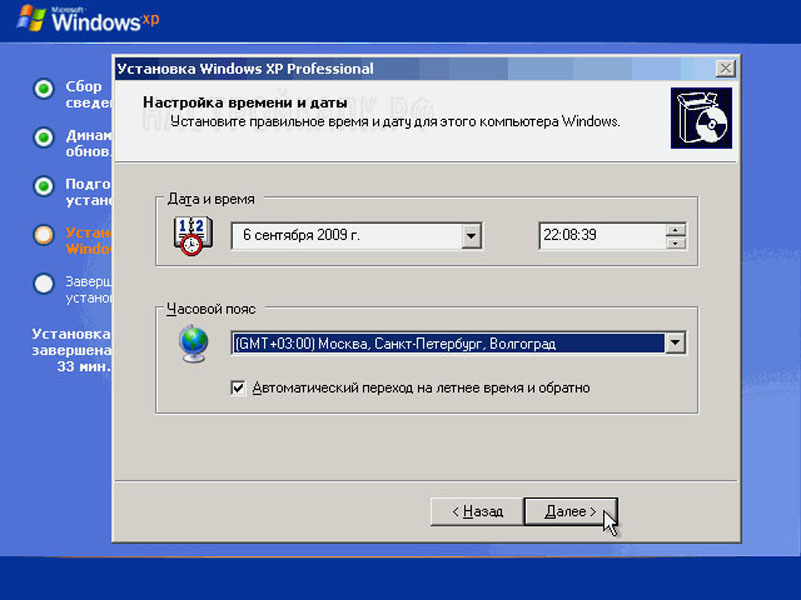Click the time field showing 22:08:39
Viewport: 801px width, 600px height.
600,236
